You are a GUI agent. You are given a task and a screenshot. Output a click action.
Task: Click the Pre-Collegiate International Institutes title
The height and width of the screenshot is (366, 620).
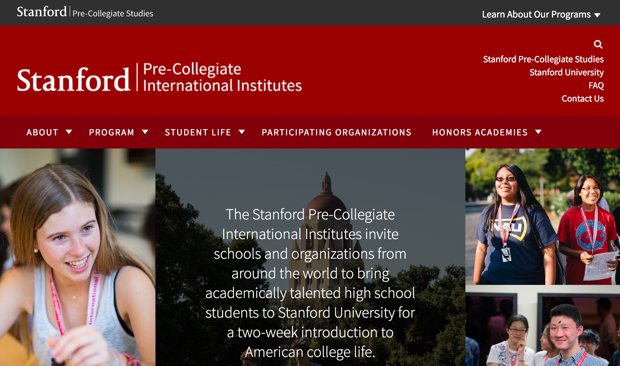[x=222, y=77]
